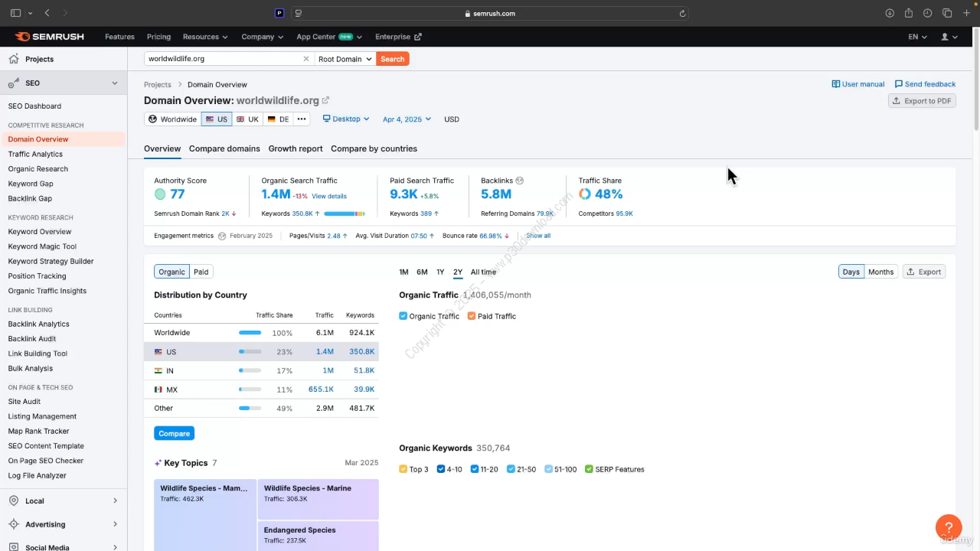Image resolution: width=980 pixels, height=551 pixels.
Task: Toggle the SERP Features checkbox
Action: point(589,469)
